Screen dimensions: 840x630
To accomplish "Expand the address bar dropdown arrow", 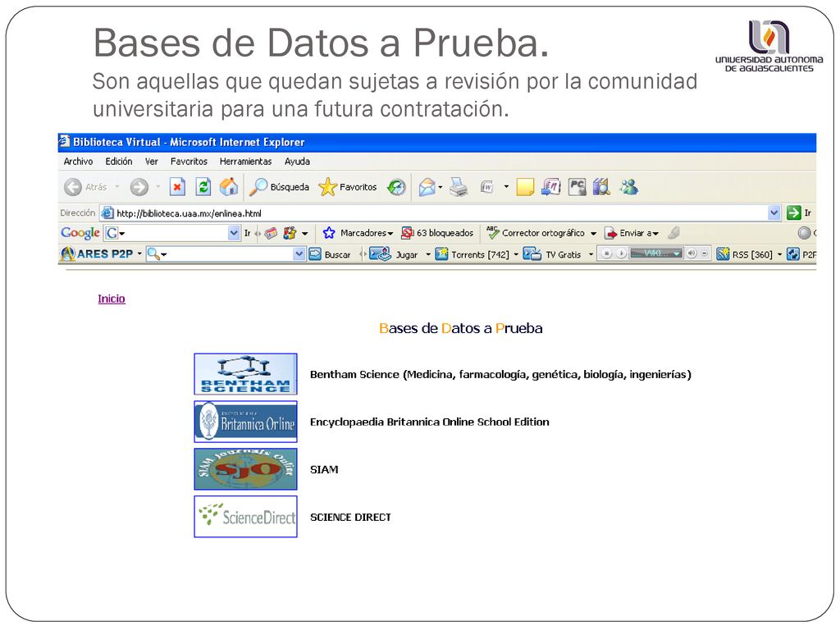I will 774,212.
